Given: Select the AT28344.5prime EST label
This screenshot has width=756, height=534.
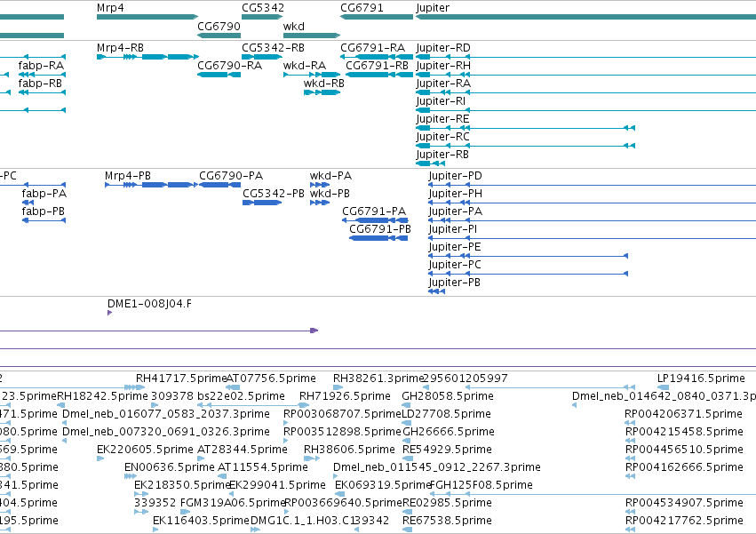Looking at the screenshot, I should point(242,450).
